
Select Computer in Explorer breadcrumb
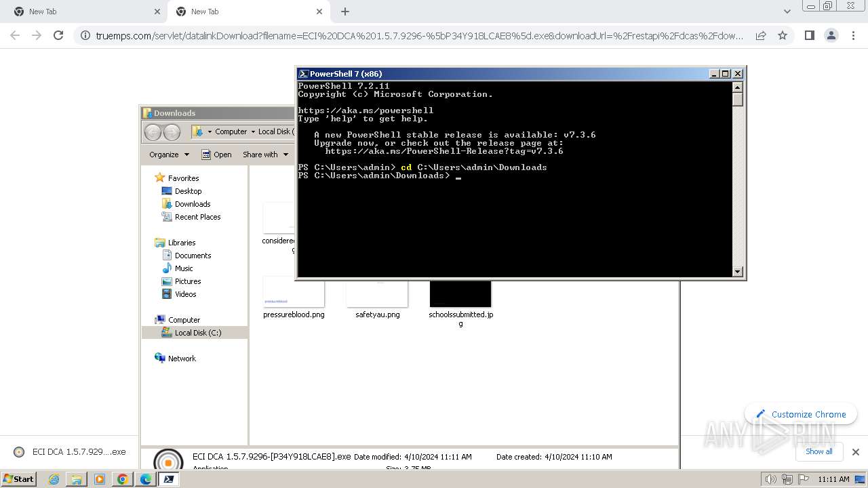click(x=231, y=131)
